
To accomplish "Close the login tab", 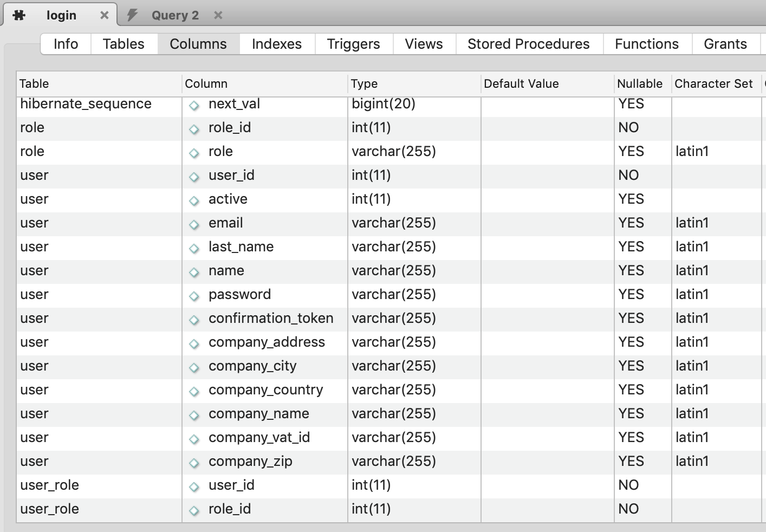I will click(105, 15).
